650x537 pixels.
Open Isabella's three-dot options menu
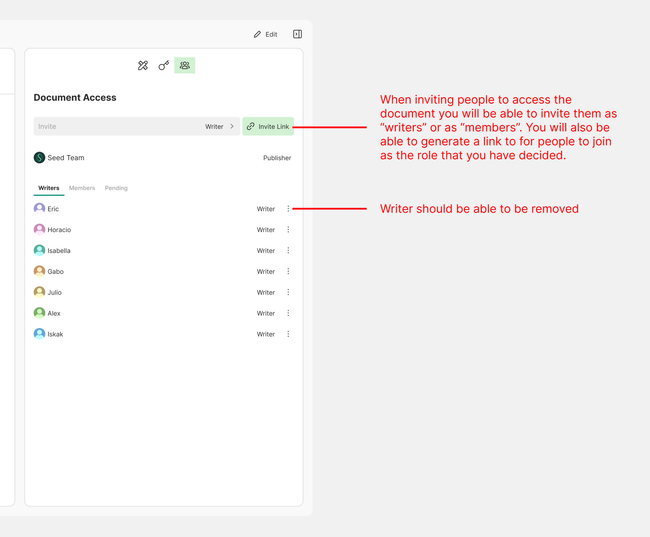pos(288,251)
